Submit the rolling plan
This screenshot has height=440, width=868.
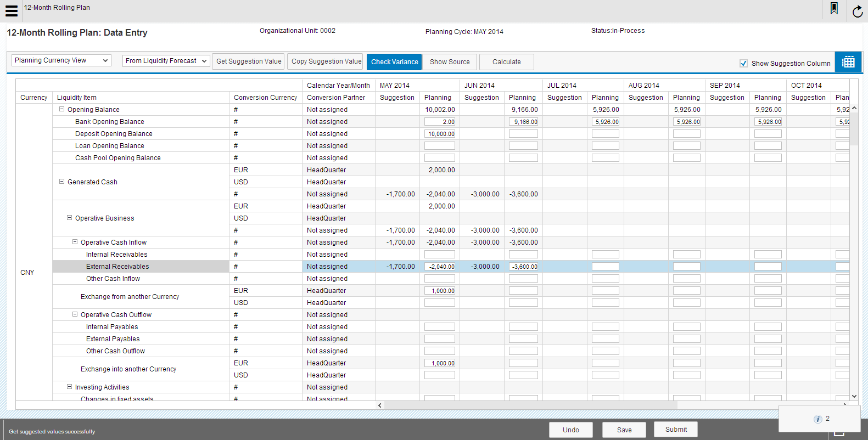click(676, 429)
